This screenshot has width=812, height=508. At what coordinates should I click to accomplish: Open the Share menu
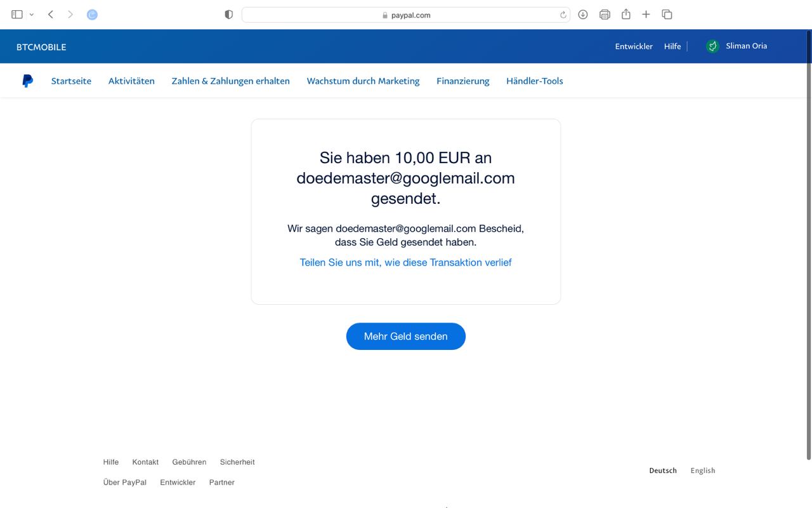[625, 14]
